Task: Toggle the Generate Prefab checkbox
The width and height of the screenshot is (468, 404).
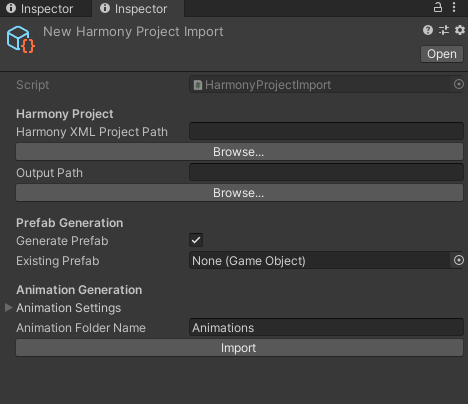Action: tap(196, 240)
